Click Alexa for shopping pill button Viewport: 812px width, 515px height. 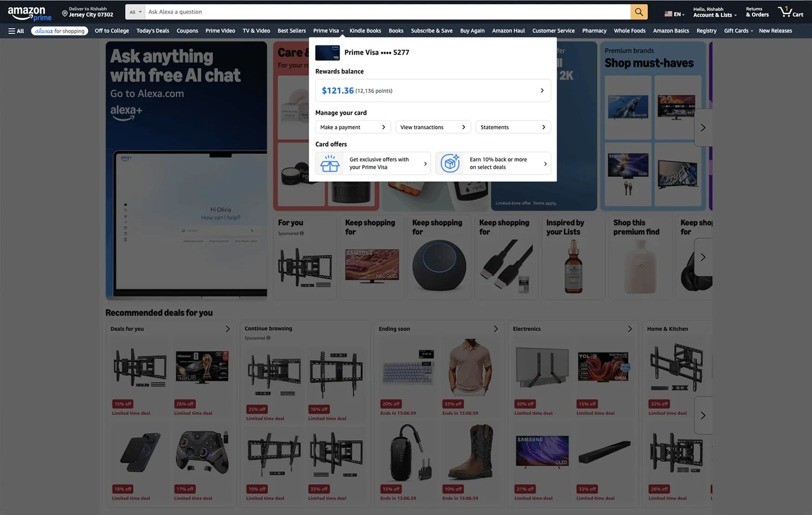tap(60, 31)
